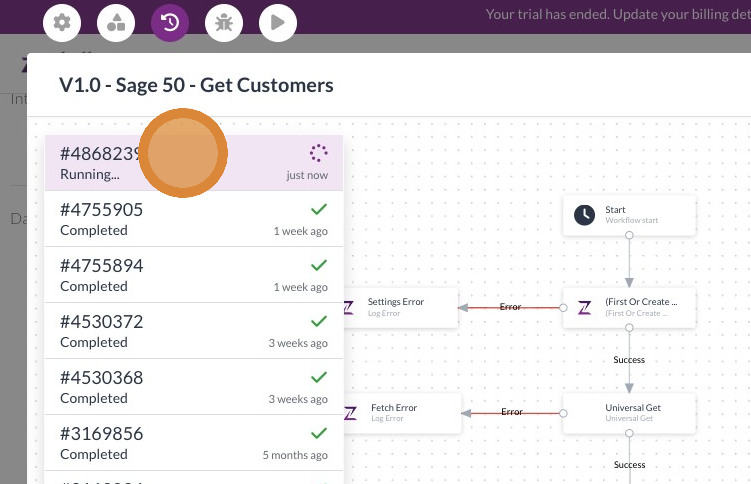The image size is (751, 484).
Task: Click '5 months ago' timestamp
Action: (295, 455)
